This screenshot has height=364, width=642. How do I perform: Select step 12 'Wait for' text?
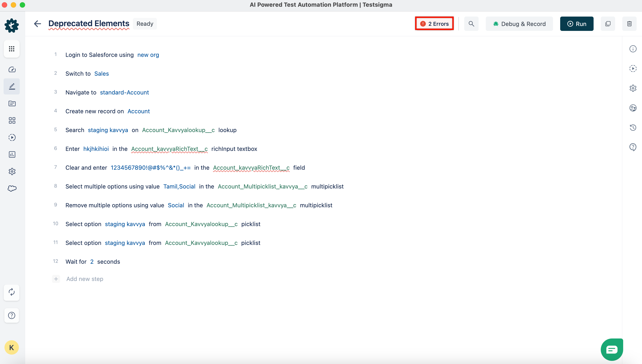click(76, 262)
